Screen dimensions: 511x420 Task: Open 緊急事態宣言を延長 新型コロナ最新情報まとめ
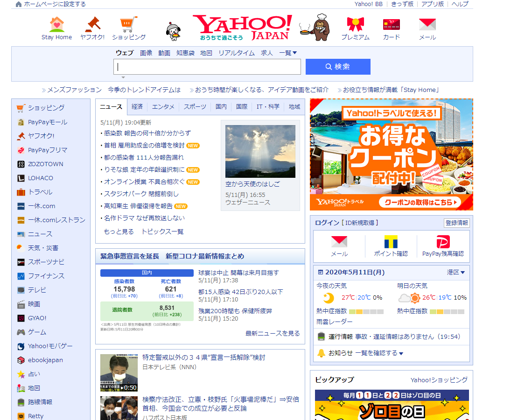[x=172, y=256]
